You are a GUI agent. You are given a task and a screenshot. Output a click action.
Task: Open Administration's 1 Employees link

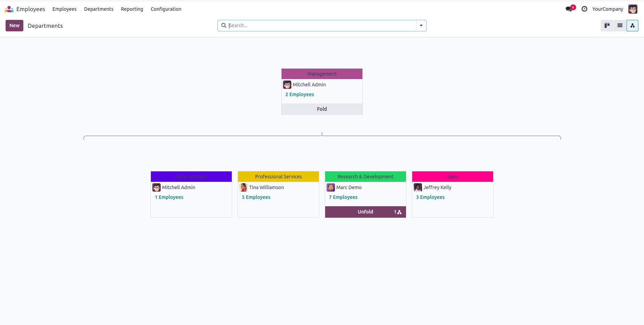pos(169,197)
